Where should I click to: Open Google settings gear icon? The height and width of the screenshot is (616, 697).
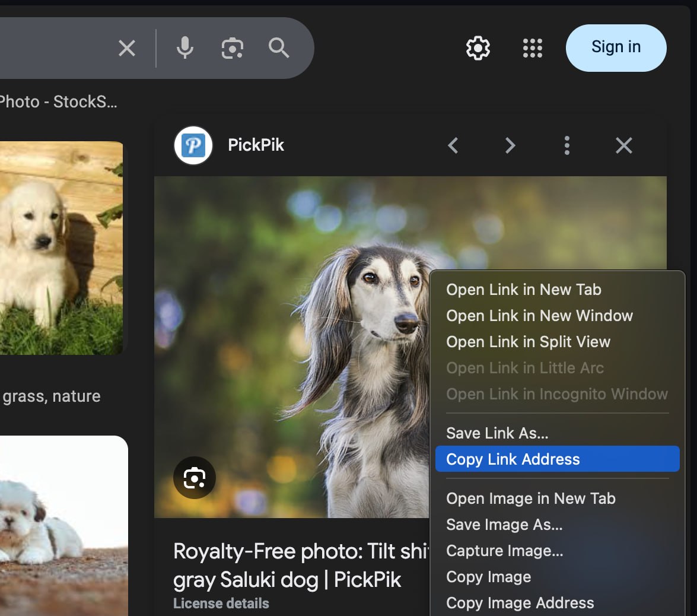tap(478, 48)
